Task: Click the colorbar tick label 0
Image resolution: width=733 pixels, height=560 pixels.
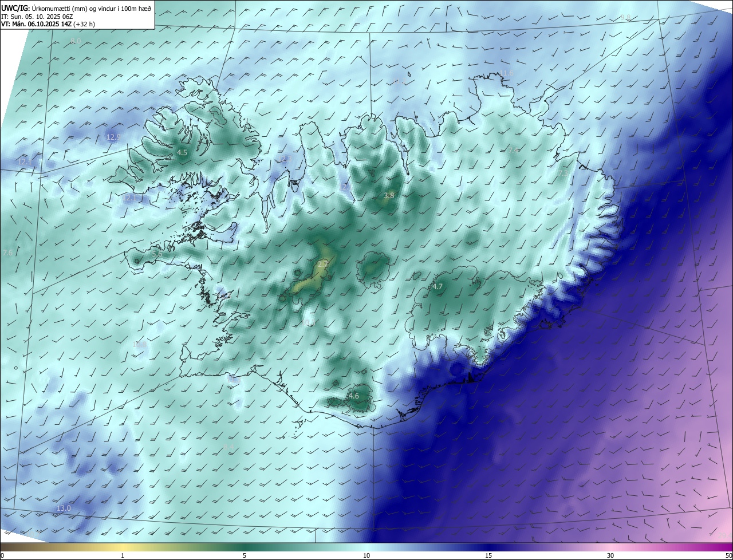Action: point(2,555)
